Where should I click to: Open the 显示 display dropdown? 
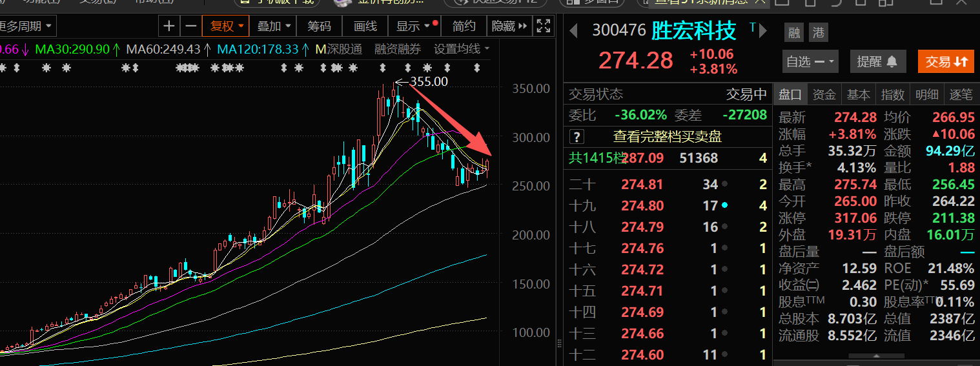coord(413,26)
